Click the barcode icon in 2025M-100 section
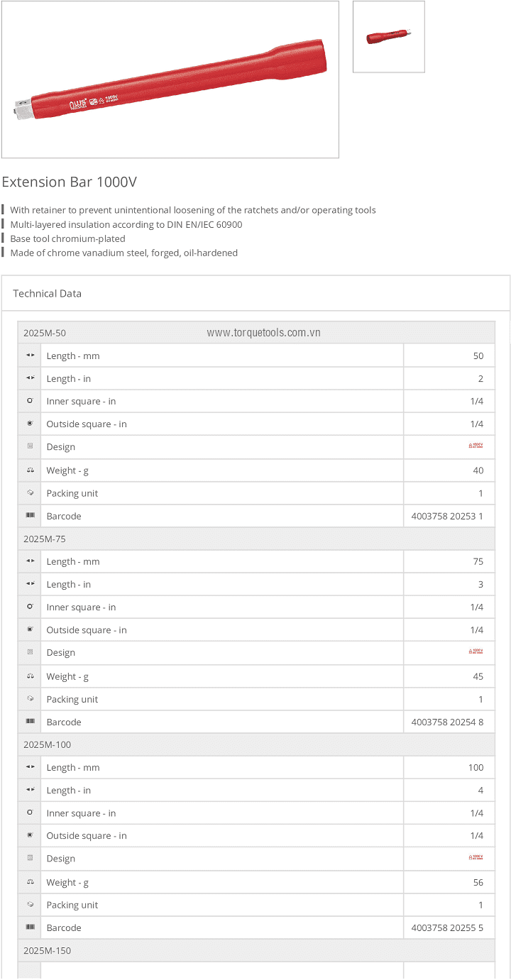511x980 pixels. coord(30,927)
